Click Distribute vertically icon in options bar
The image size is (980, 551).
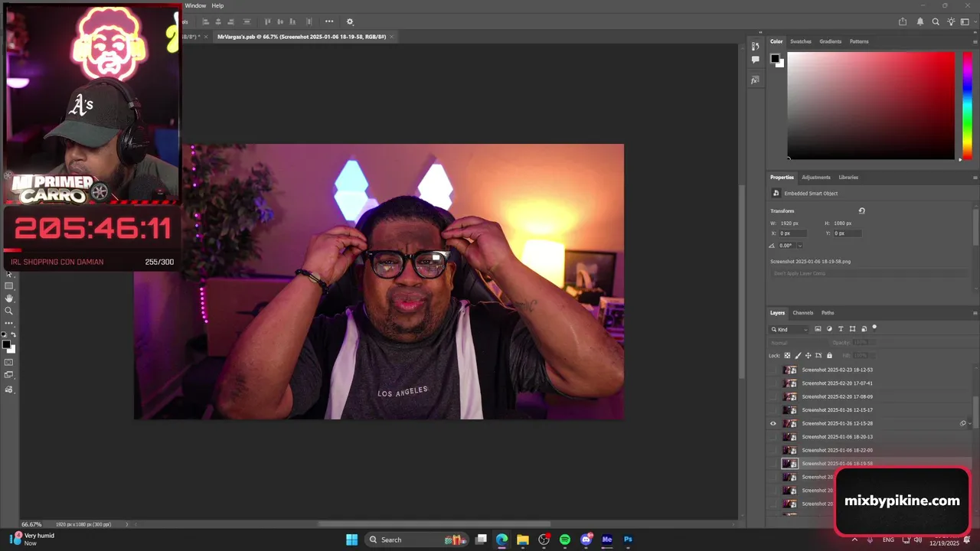[x=247, y=21]
